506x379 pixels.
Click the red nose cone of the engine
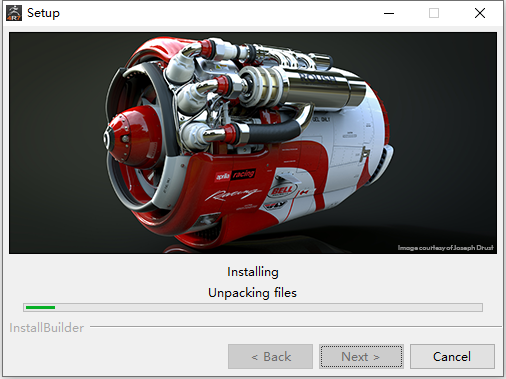[133, 136]
